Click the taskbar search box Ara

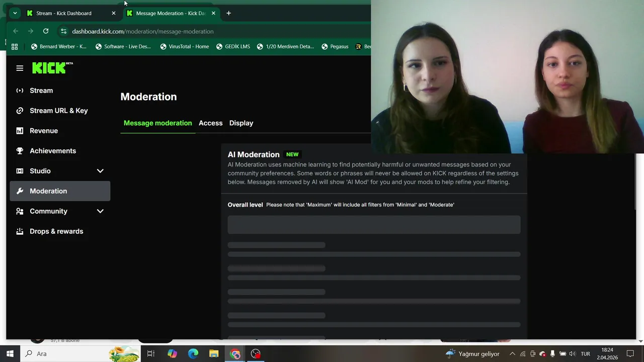point(80,353)
